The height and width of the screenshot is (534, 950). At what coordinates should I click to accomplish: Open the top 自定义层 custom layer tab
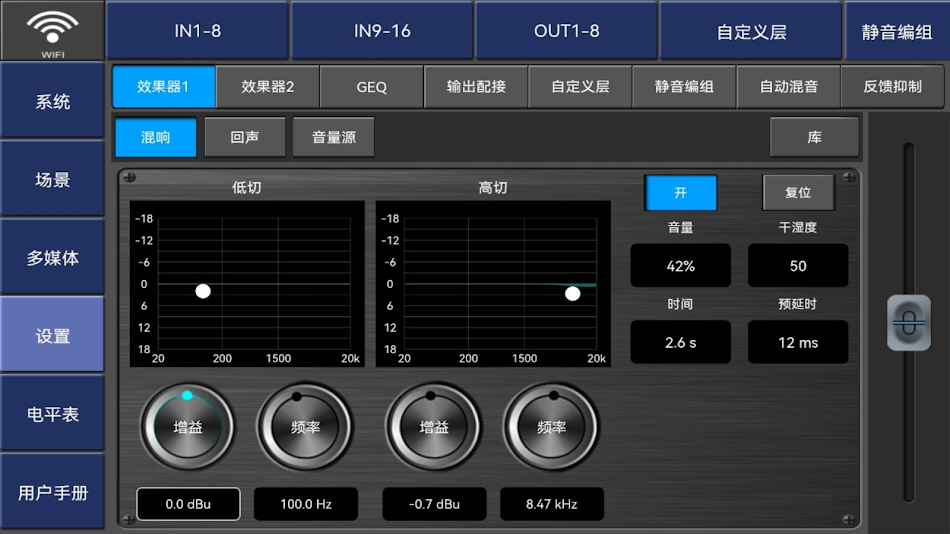point(751,30)
